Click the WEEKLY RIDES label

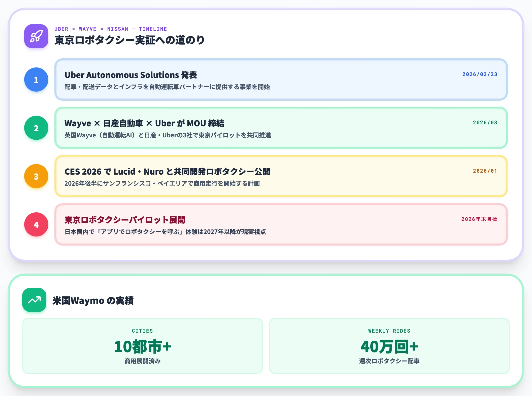(389, 331)
